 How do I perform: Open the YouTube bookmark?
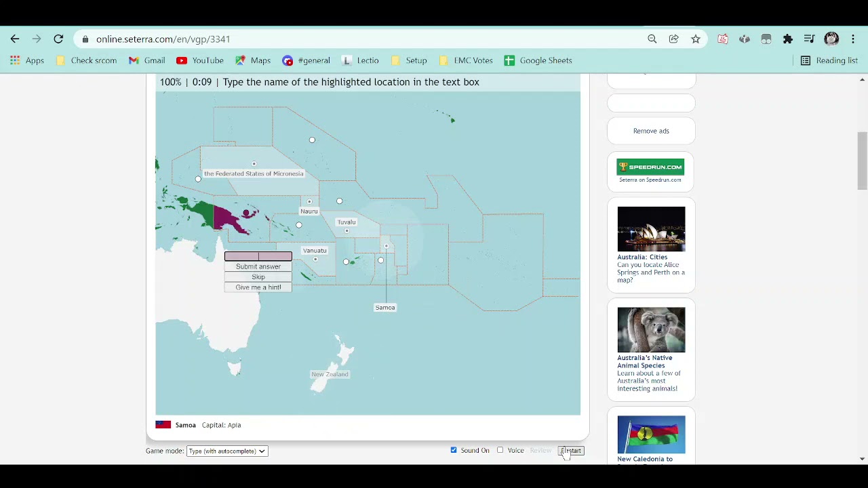[x=200, y=60]
